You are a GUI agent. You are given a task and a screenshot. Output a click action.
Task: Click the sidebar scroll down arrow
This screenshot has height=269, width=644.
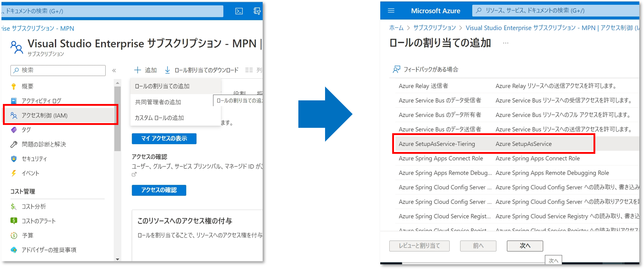click(x=117, y=259)
